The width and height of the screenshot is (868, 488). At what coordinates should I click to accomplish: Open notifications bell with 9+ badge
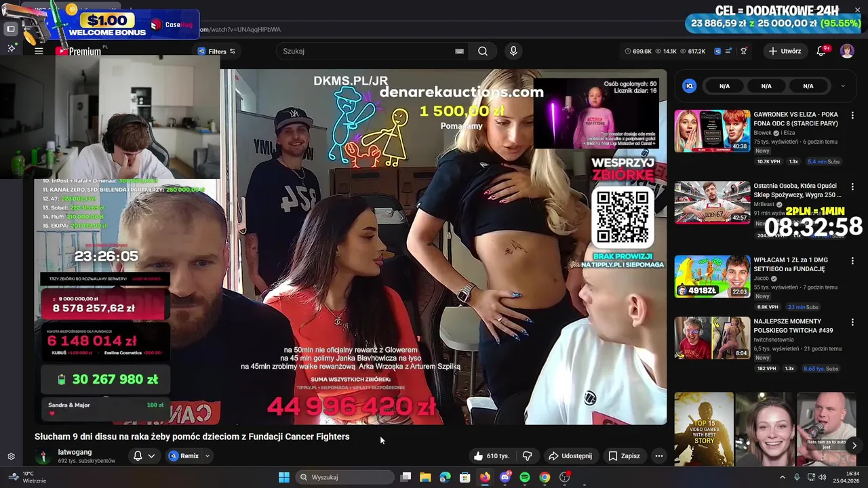(823, 51)
